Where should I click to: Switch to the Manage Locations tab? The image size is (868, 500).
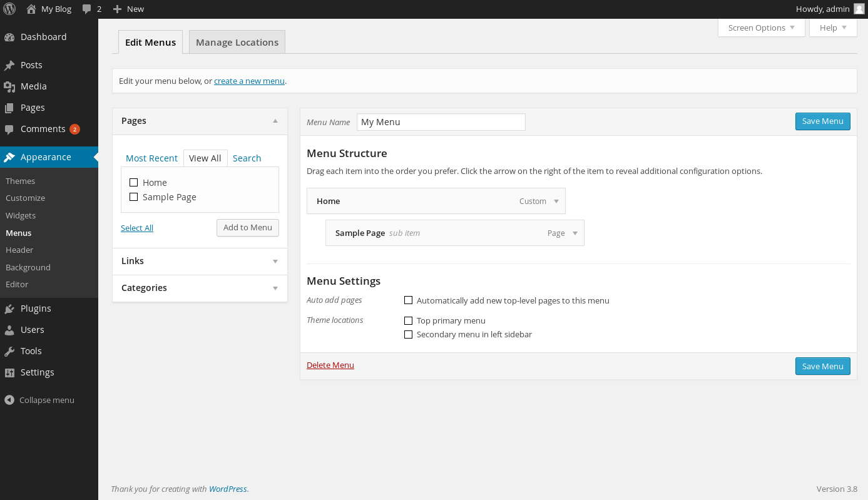237,43
